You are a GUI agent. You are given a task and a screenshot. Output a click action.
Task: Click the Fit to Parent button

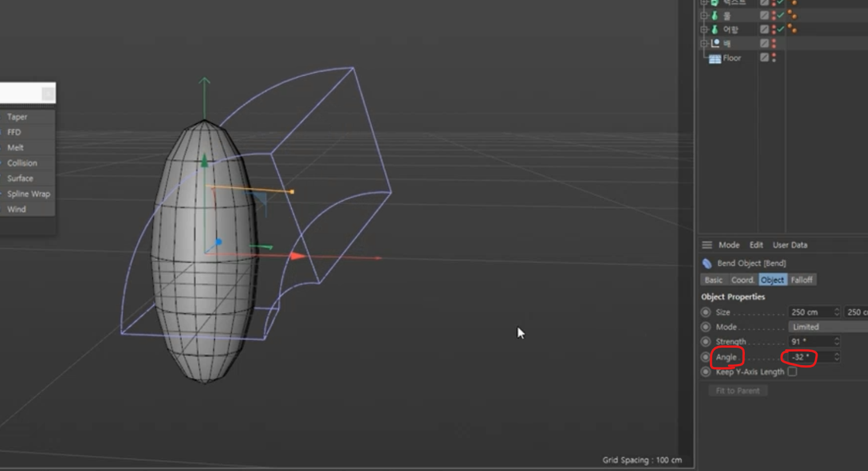coord(738,391)
